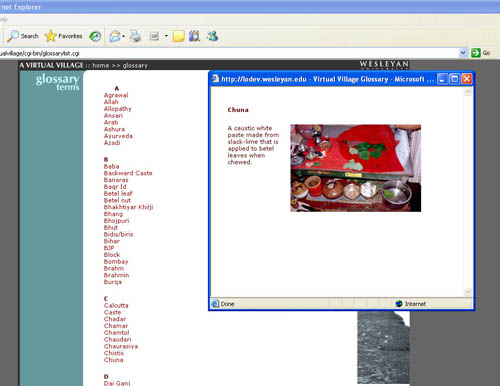Open the Agrawal glossary term

116,95
